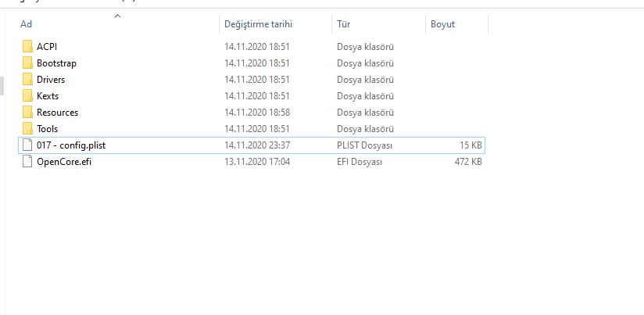Click the sort arrow above the Ad column

(117, 16)
